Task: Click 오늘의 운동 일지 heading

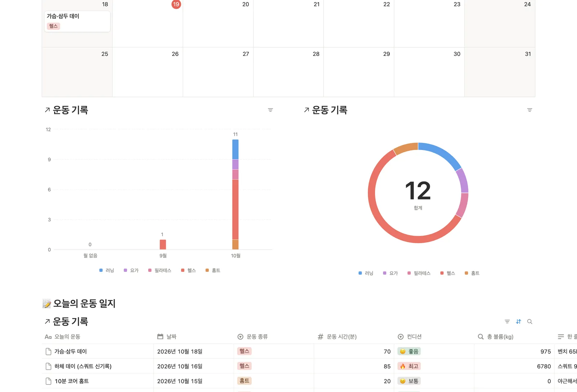Action: click(84, 304)
